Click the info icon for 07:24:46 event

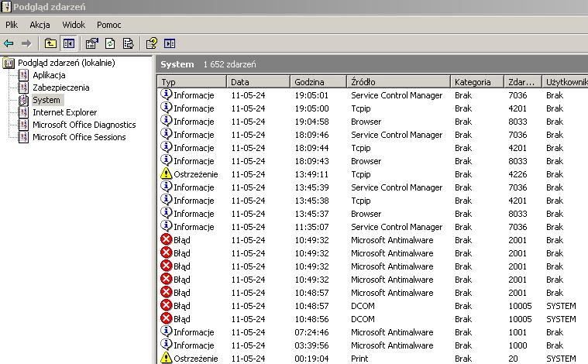tap(166, 331)
